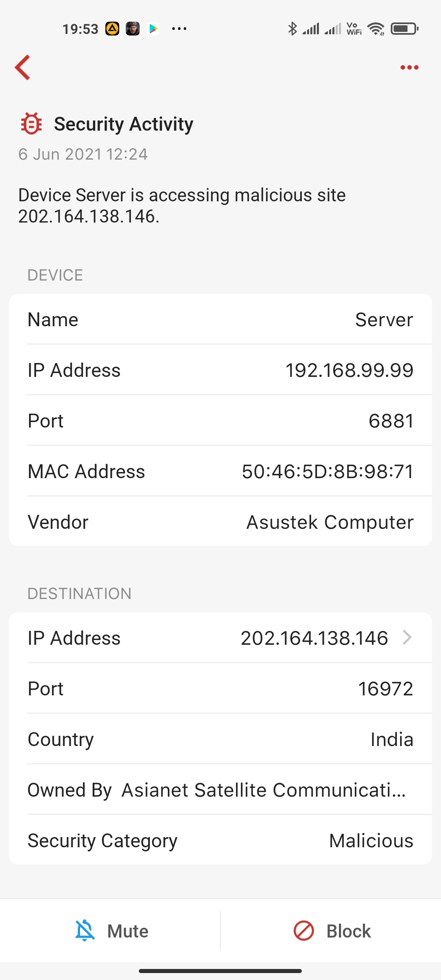Tap the Security Category Malicious row
The width and height of the screenshot is (441, 980).
pyautogui.click(x=220, y=840)
